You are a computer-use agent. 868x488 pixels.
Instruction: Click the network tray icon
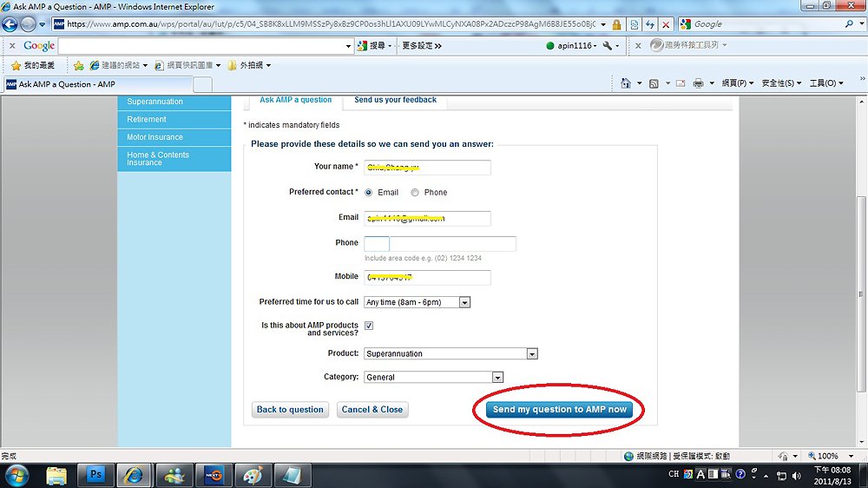pos(782,475)
